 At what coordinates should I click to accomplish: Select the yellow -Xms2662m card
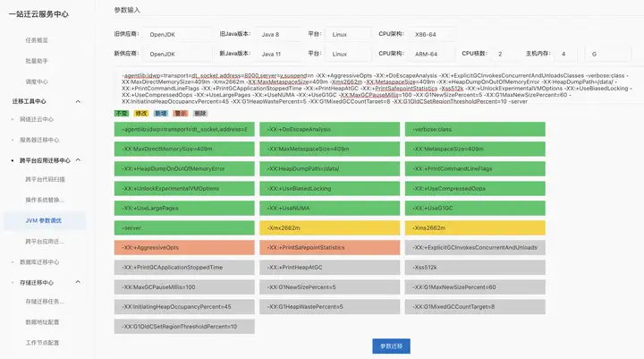tap(475, 227)
